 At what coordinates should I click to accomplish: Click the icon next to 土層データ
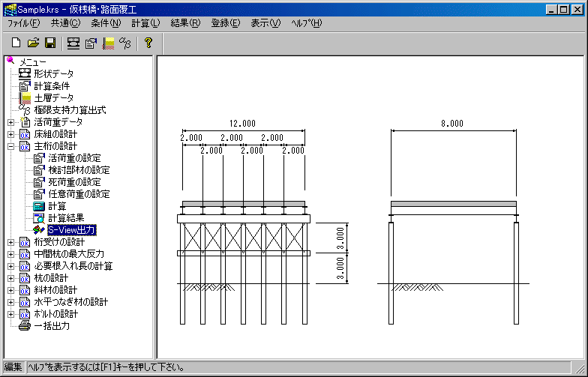pyautogui.click(x=25, y=98)
